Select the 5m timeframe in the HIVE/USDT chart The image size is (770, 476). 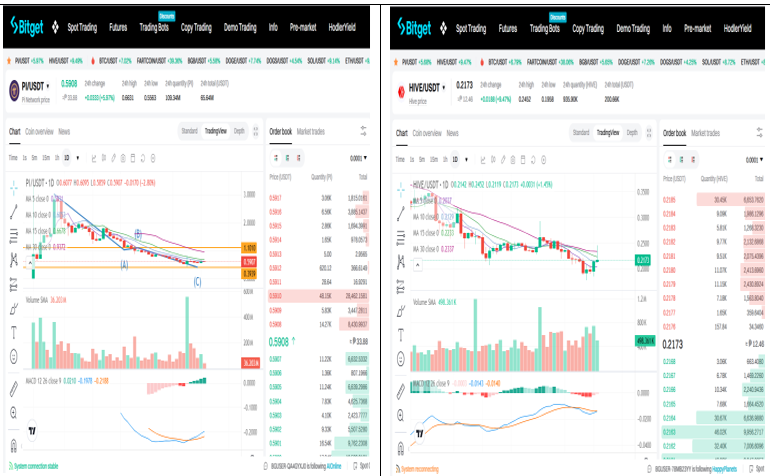pos(422,159)
